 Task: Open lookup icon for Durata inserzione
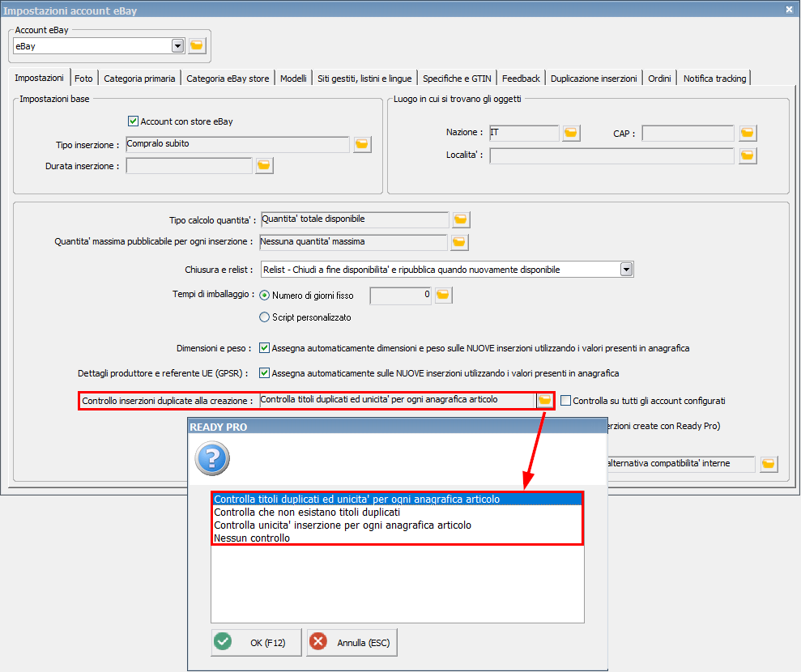263,165
